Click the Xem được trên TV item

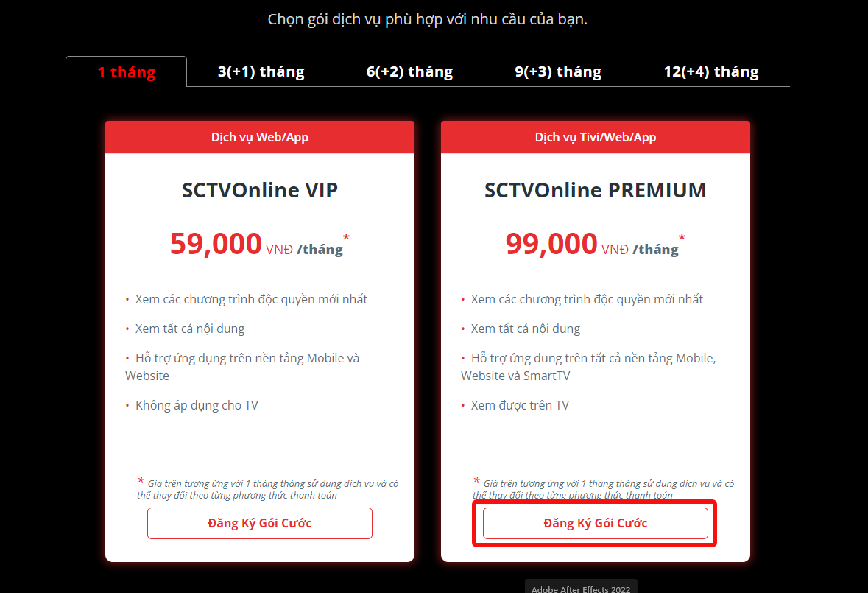[x=520, y=405]
